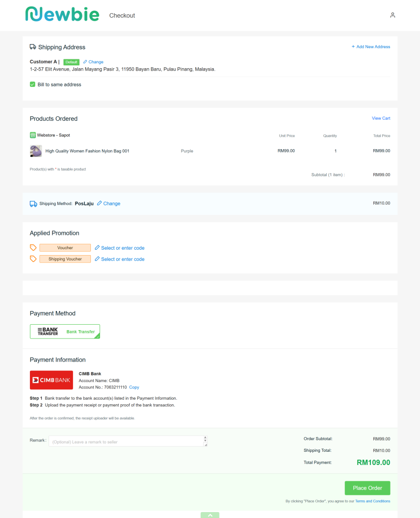420x518 pixels.
Task: Click the tag icon beside Shipping Voucher
Action: tap(33, 259)
